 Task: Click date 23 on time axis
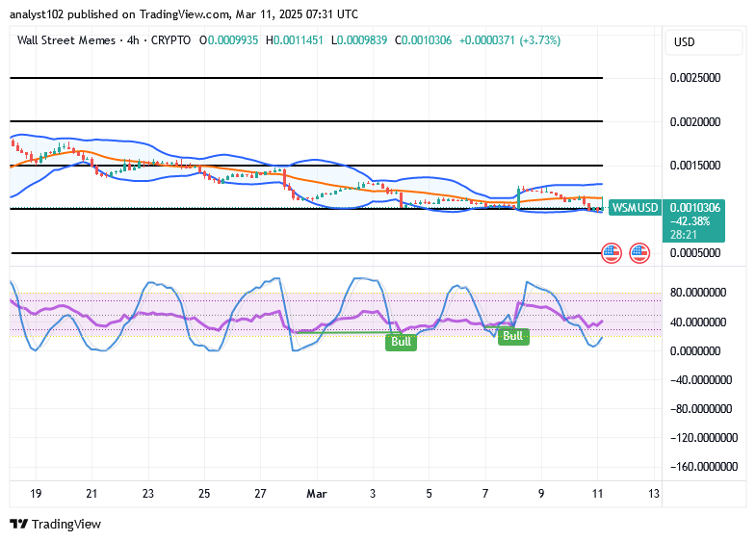pos(148,494)
